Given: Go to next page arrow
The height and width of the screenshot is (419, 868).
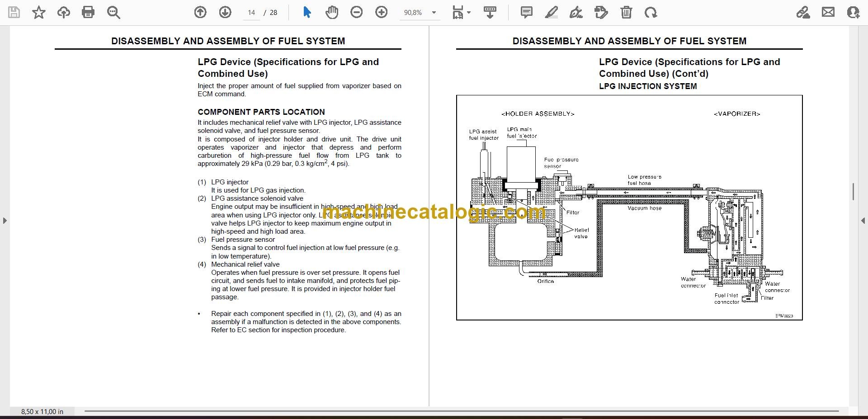Looking at the screenshot, I should pos(225,12).
